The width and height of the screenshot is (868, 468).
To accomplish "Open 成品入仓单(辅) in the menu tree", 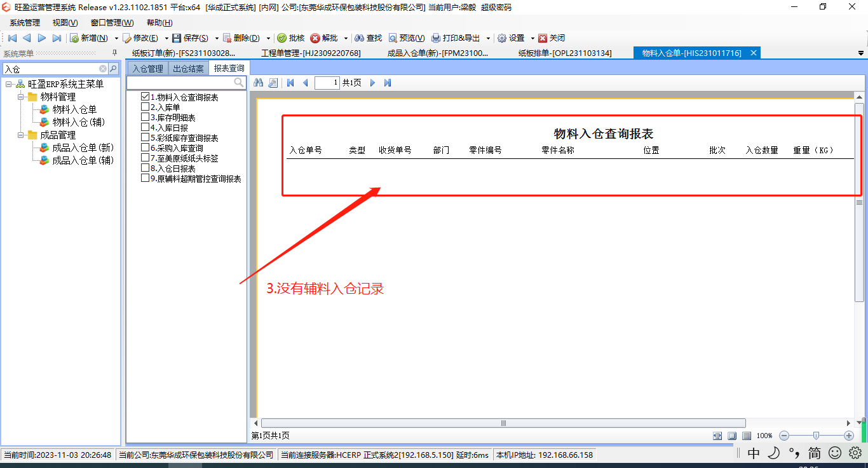I will click(83, 160).
